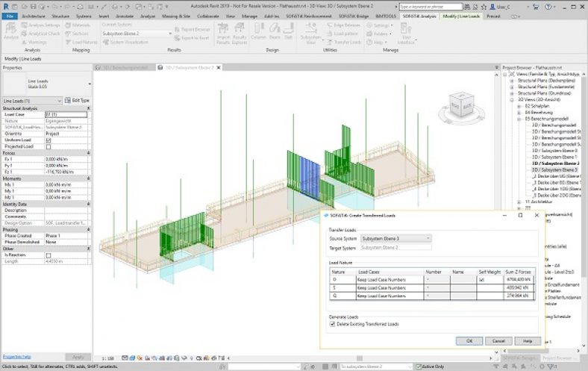Open the Source System dropdown
The height and width of the screenshot is (371, 588).
(x=395, y=238)
